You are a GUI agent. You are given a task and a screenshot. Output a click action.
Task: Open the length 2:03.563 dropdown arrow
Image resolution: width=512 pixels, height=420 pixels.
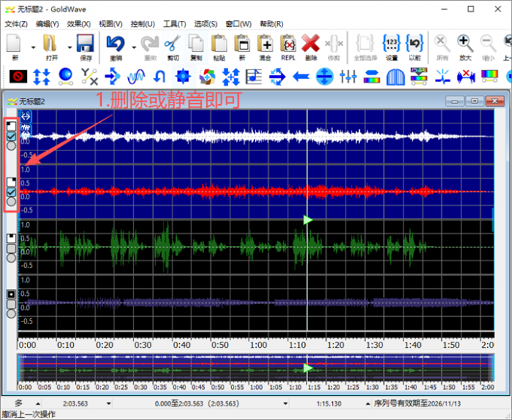pos(108,403)
